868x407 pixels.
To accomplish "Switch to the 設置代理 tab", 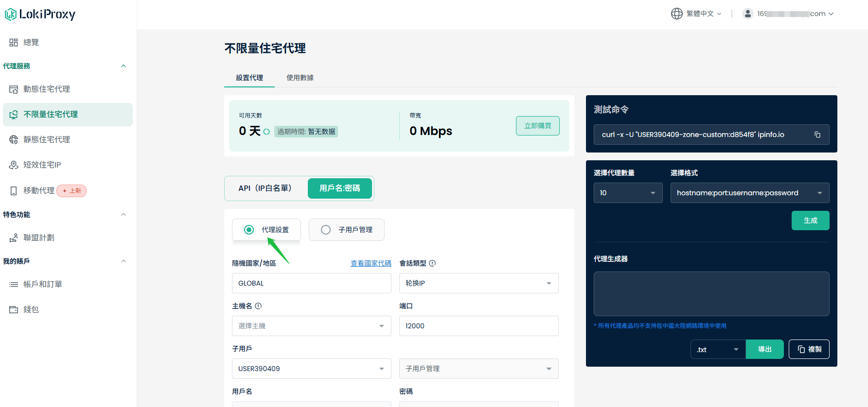I will tap(249, 78).
